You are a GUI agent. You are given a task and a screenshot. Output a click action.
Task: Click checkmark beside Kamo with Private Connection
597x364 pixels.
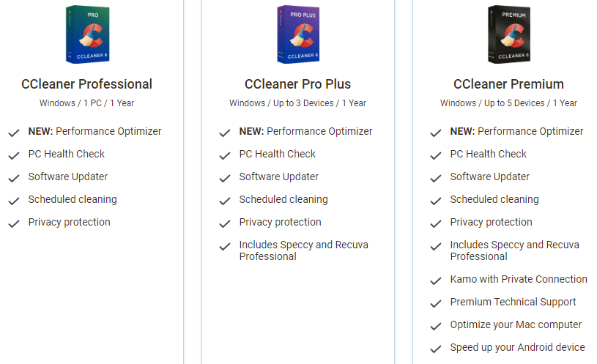tap(436, 281)
